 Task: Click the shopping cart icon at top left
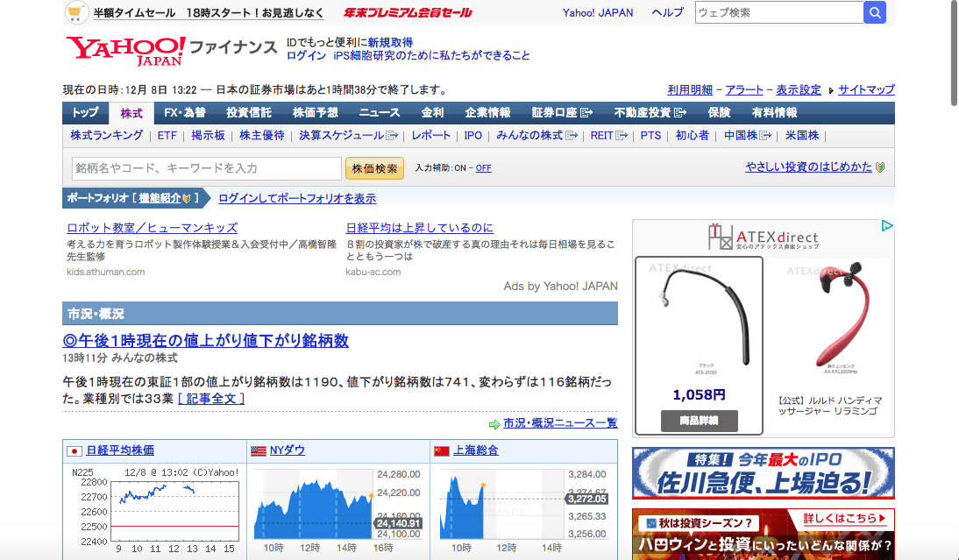[x=76, y=12]
